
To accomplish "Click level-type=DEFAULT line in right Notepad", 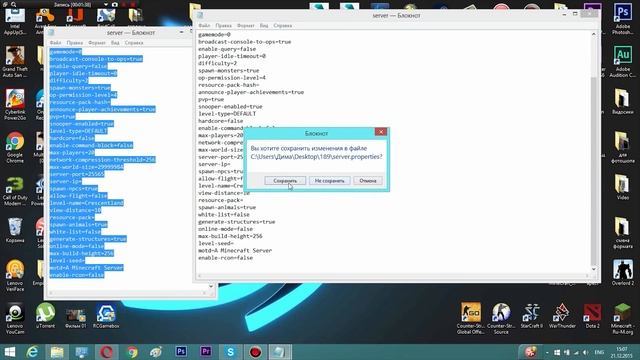I will pos(227,113).
